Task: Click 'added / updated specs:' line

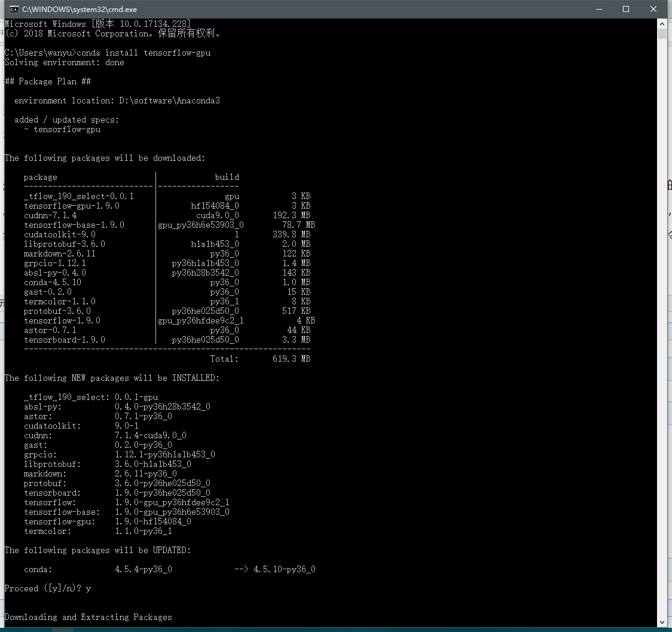Action: pyautogui.click(x=66, y=120)
